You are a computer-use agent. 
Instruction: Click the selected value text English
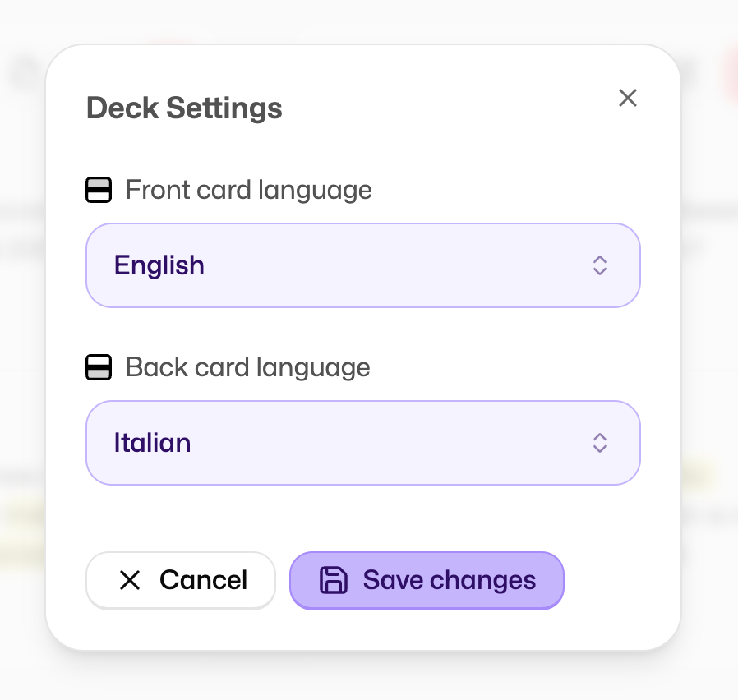(159, 265)
